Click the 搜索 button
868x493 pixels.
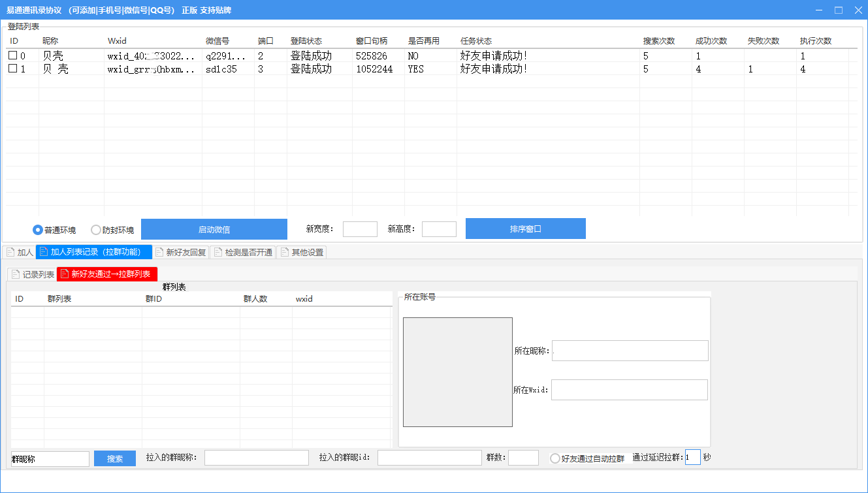pos(115,458)
